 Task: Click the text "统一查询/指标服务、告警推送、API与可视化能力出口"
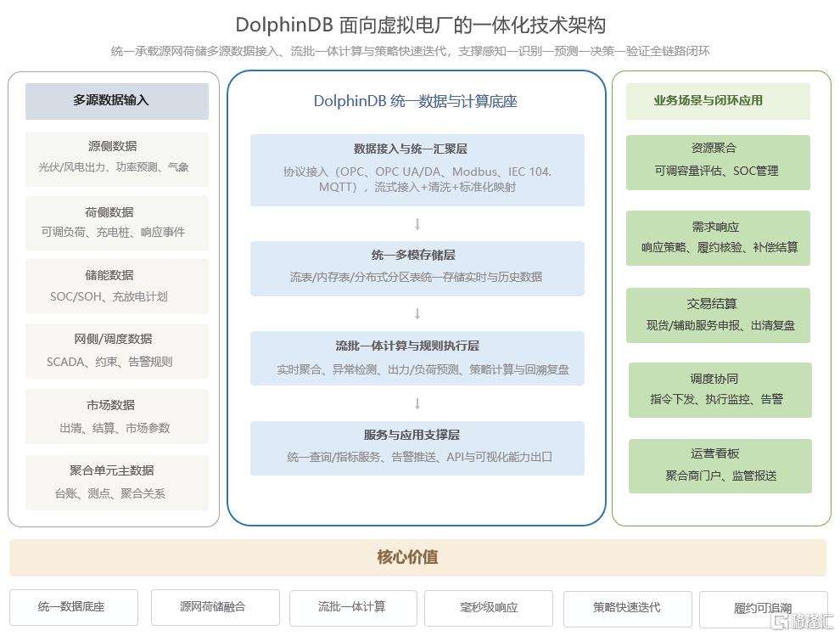click(419, 458)
